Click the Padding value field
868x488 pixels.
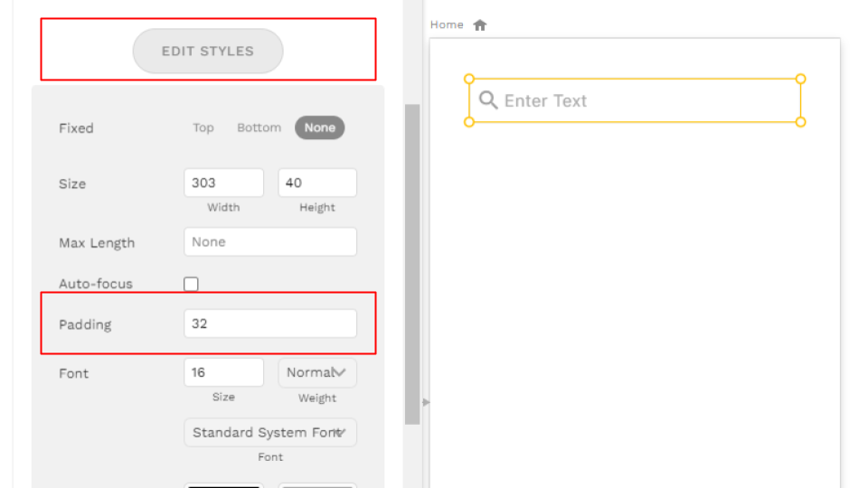point(270,324)
